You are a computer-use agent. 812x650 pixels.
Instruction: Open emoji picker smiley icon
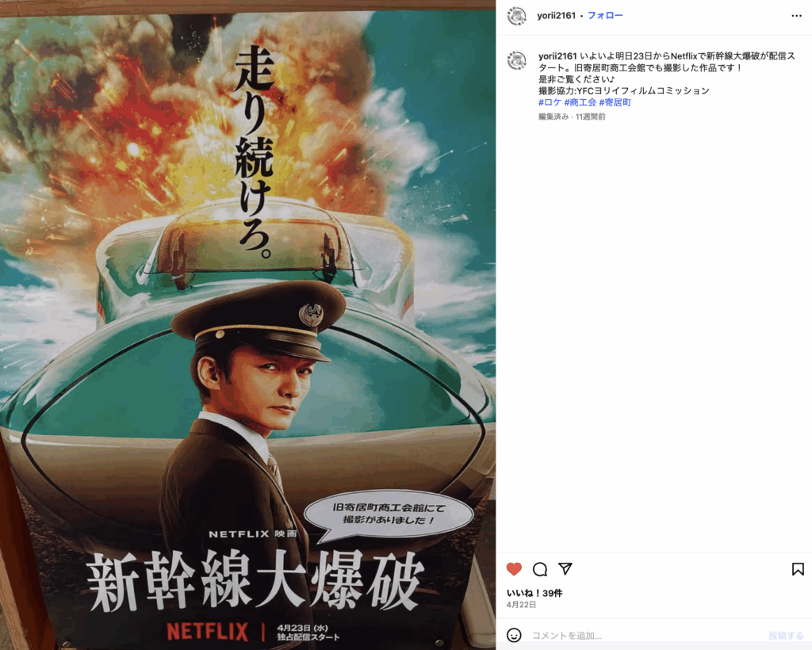tap(514, 635)
